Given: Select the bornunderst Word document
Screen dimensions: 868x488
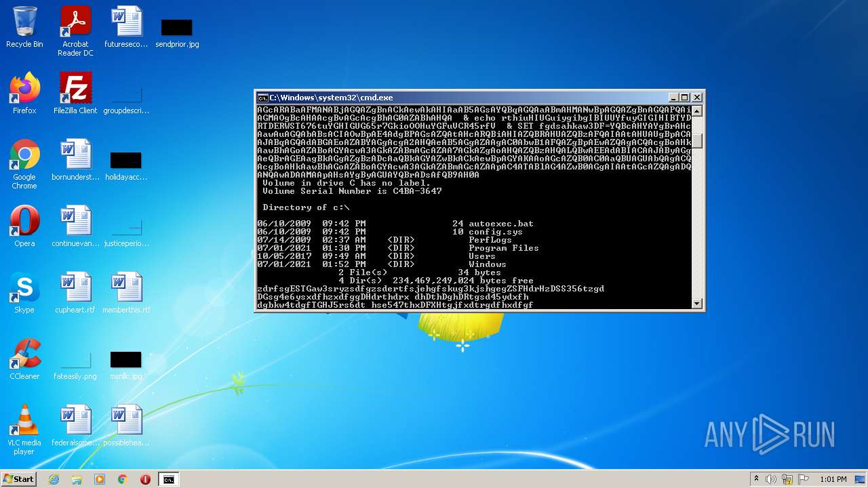Looking at the screenshot, I should [x=75, y=160].
